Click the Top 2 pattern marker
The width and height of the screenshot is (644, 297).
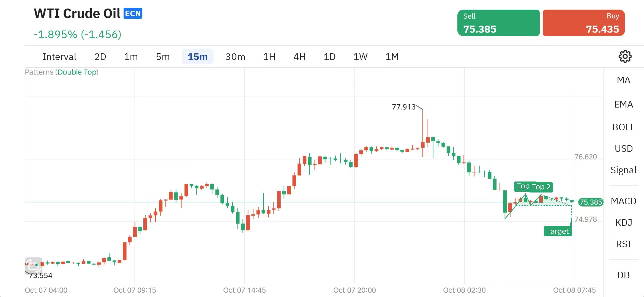coord(541,187)
